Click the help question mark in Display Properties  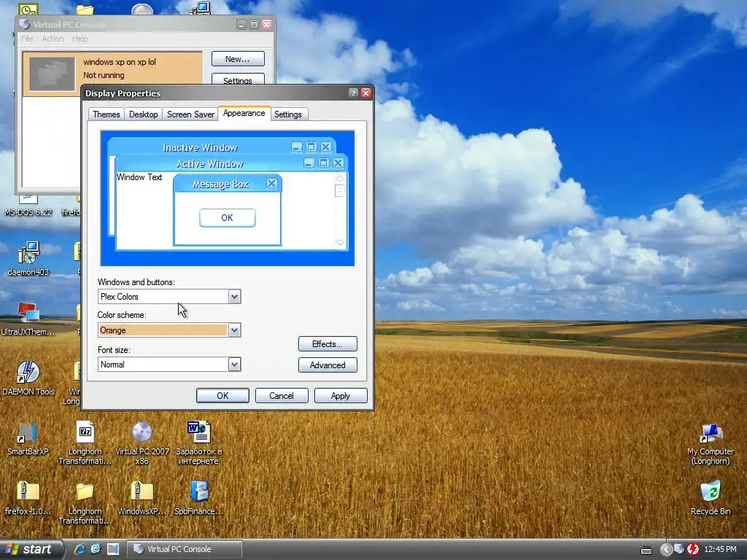coord(353,93)
